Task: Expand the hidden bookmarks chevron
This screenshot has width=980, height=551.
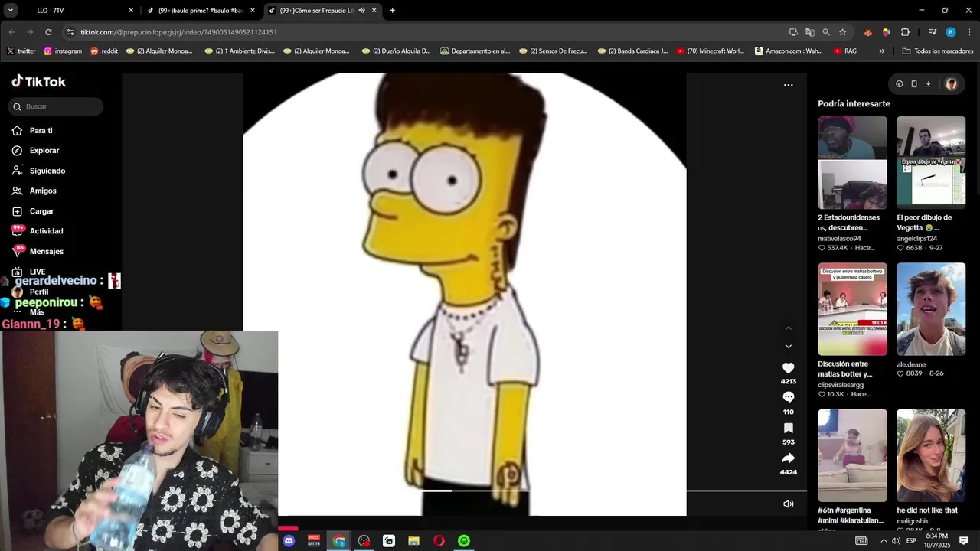Action: [881, 51]
